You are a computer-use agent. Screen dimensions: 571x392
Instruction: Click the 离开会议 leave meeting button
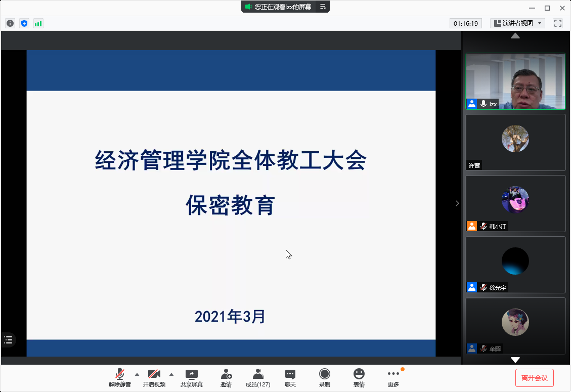535,378
